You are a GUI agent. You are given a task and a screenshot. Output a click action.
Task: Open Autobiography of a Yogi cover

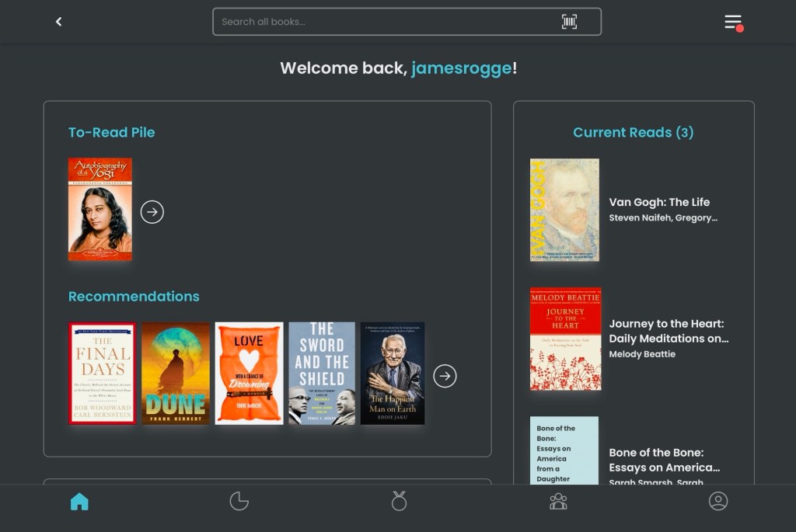coord(100,209)
